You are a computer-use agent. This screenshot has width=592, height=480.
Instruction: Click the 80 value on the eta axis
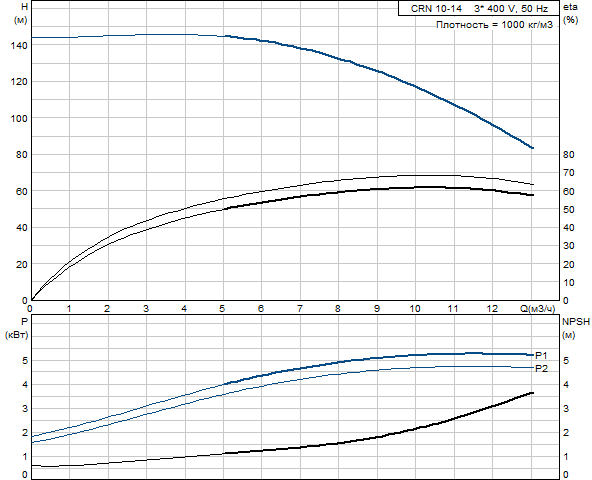568,154
